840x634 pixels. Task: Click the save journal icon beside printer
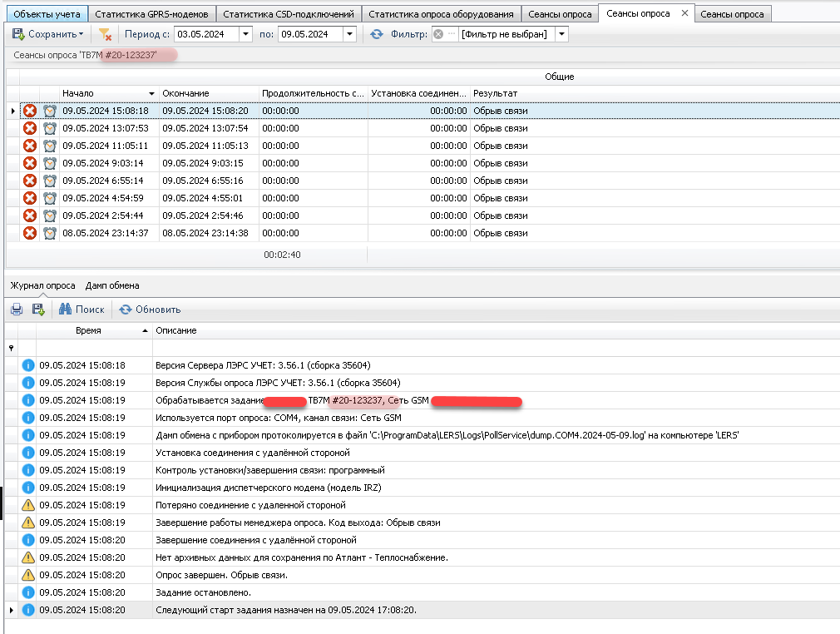38,310
